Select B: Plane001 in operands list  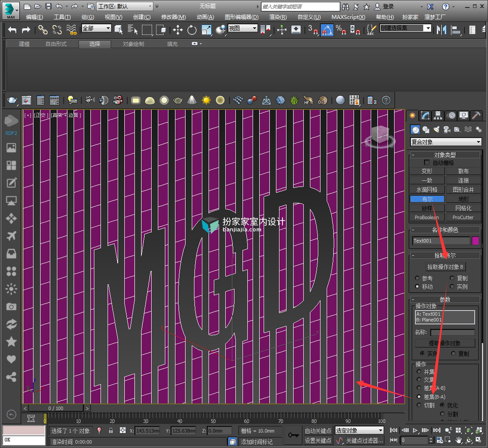[445, 320]
